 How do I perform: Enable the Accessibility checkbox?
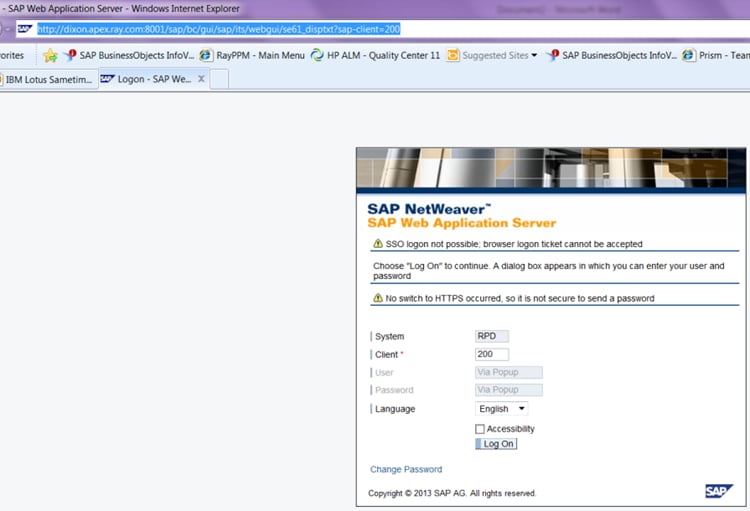coord(480,429)
